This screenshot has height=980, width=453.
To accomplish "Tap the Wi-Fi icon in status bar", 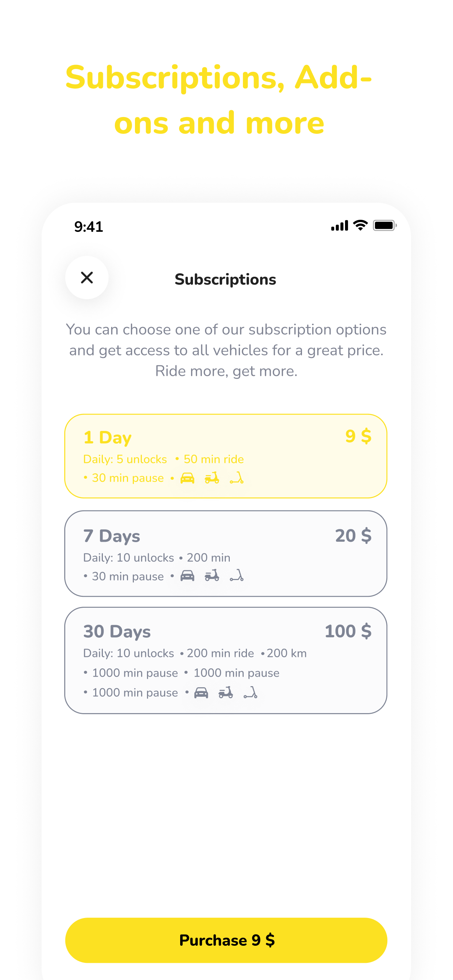I will [x=360, y=225].
